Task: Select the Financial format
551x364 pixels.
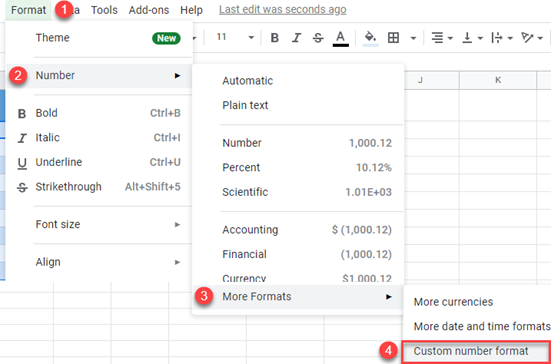Action: [x=298, y=254]
